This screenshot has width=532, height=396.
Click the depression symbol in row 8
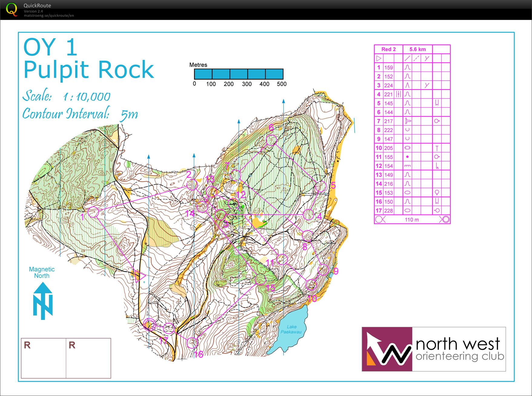point(407,130)
